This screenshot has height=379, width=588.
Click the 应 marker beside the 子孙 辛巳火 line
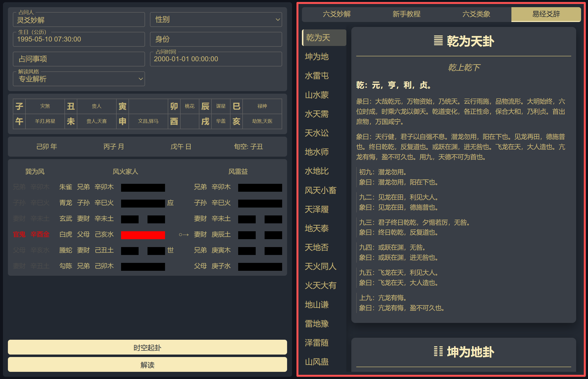170,203
